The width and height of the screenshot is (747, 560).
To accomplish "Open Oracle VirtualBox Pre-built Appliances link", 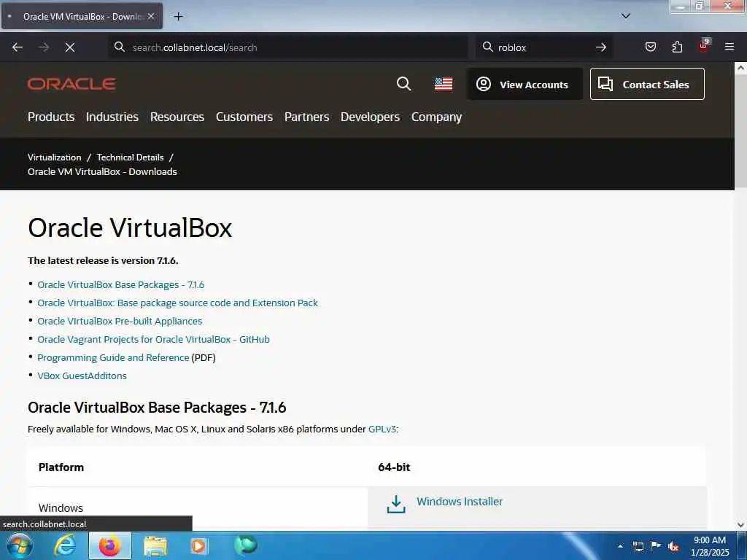I will (120, 321).
